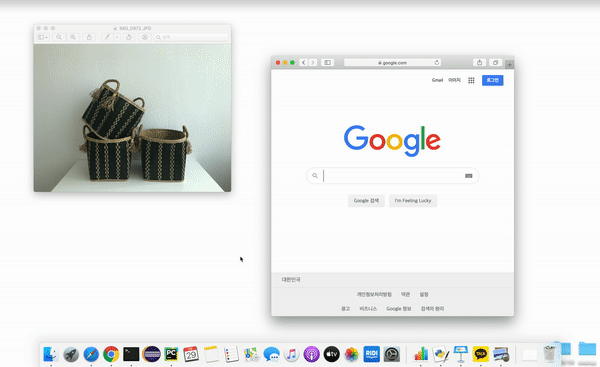The image size is (600, 367).
Task: Expand the Preview pen tool dropdown arrow
Action: (x=117, y=37)
